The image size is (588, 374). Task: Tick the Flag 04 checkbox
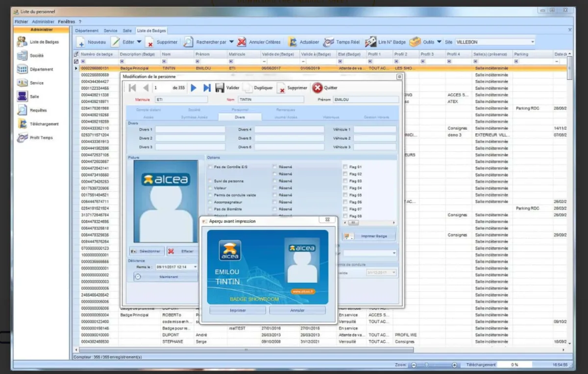[345, 188]
